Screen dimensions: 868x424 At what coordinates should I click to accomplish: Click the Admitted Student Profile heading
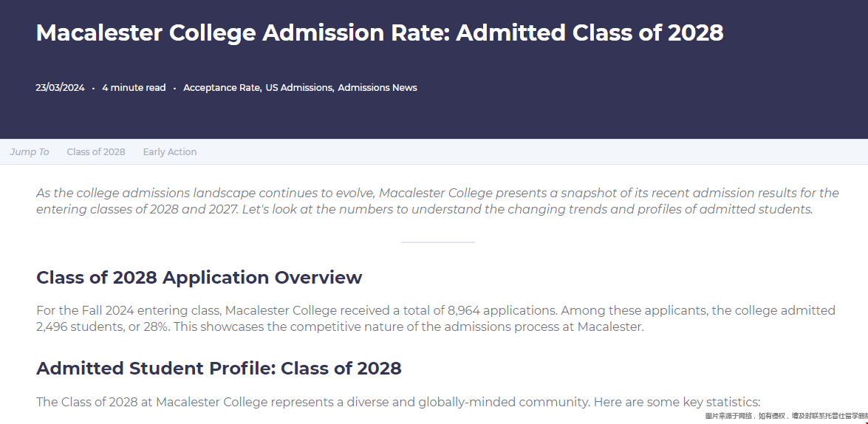click(x=219, y=368)
